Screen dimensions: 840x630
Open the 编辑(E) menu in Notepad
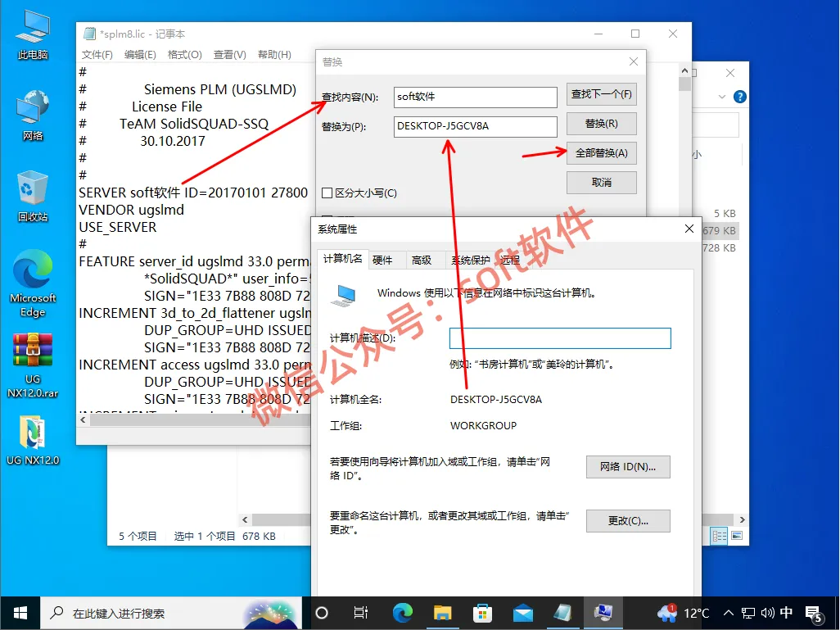click(x=140, y=55)
